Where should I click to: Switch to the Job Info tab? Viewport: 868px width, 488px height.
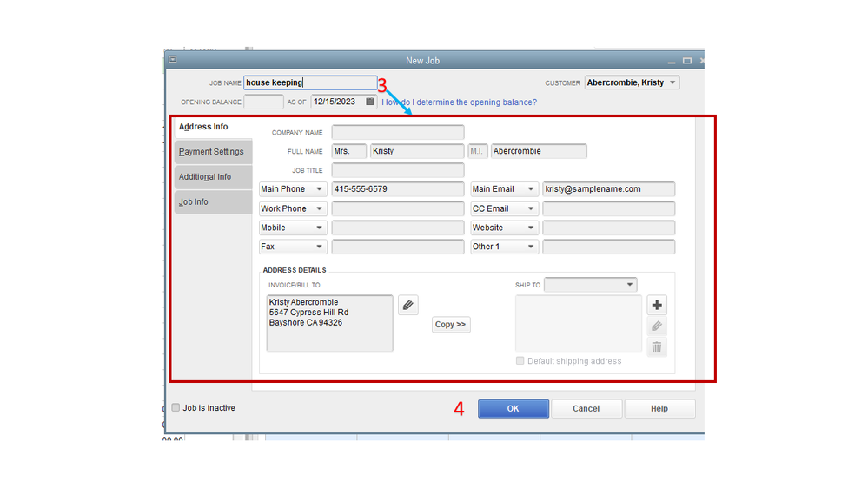point(213,202)
